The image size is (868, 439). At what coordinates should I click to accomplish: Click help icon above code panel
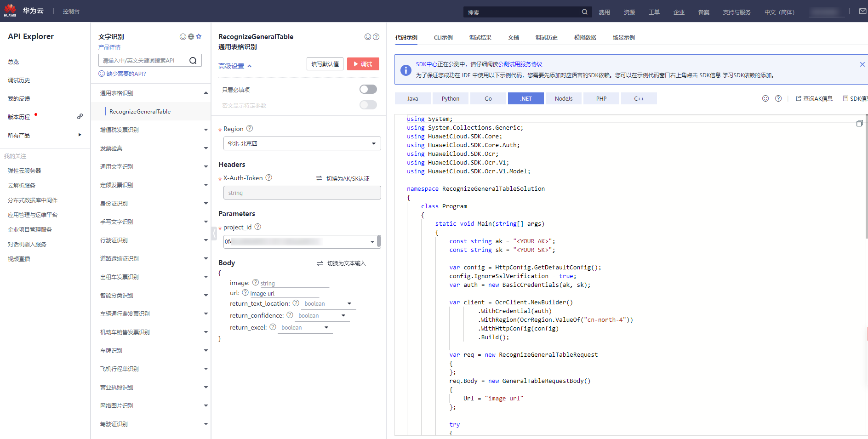point(778,98)
